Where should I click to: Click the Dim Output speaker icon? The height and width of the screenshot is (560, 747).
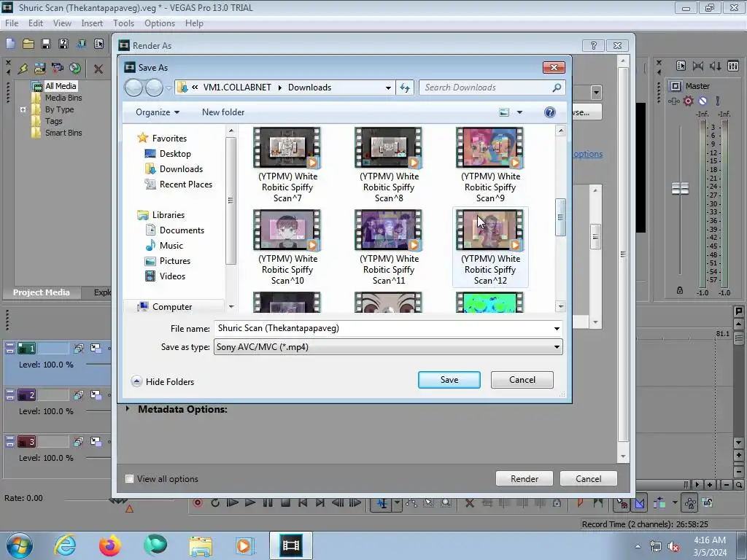[x=715, y=66]
